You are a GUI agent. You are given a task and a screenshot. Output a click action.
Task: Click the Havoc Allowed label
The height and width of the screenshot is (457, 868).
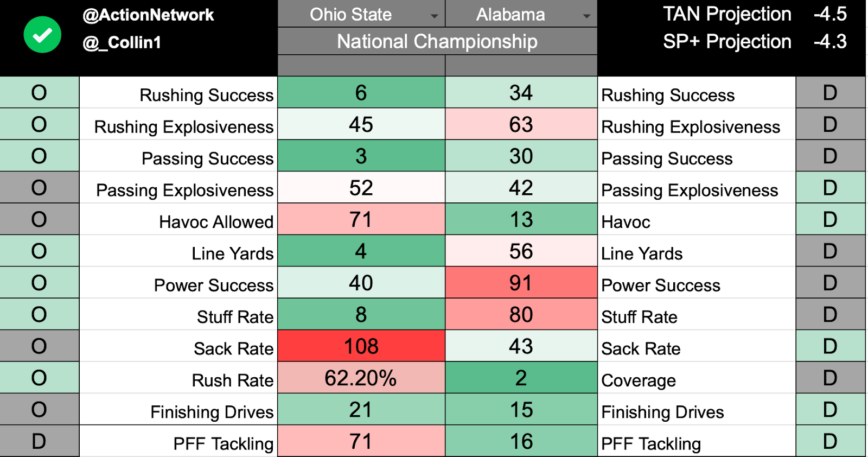216,222
